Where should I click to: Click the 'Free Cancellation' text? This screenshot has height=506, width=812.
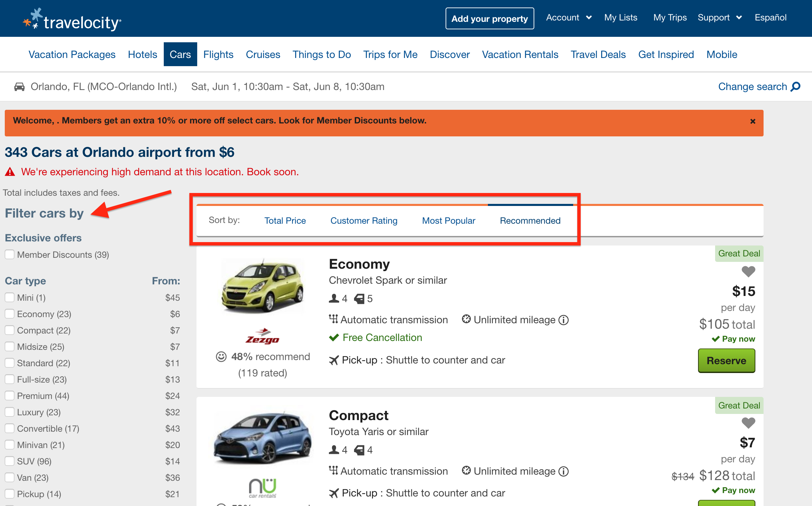click(x=382, y=338)
